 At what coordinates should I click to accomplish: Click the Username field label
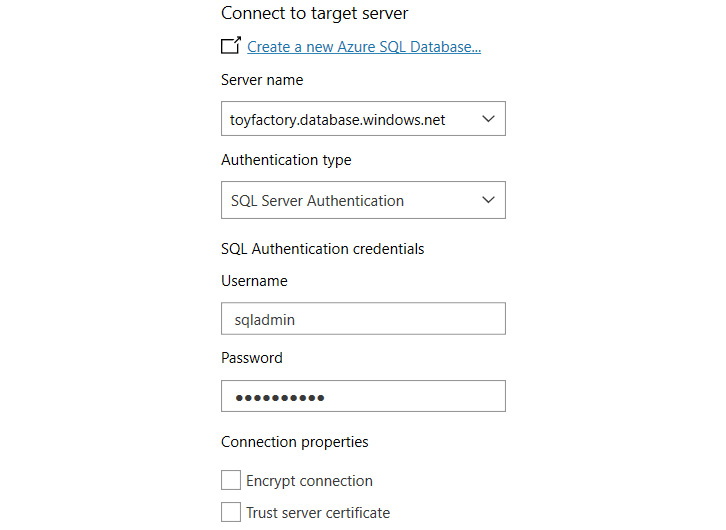pos(254,281)
